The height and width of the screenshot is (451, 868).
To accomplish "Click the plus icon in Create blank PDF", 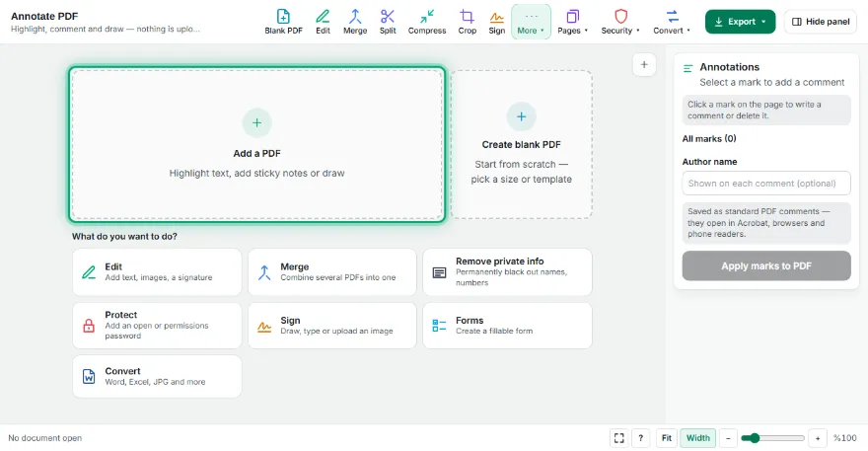I will [x=522, y=116].
